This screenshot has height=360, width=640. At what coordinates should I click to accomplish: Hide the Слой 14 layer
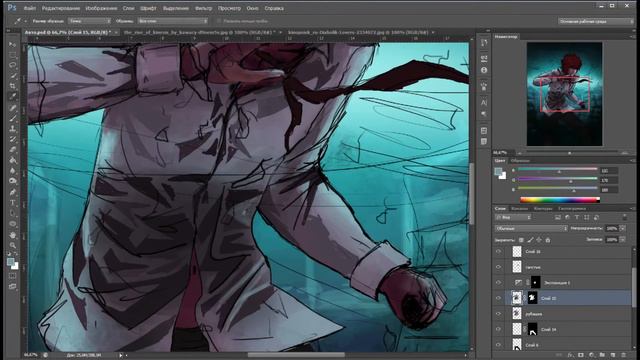point(498,329)
